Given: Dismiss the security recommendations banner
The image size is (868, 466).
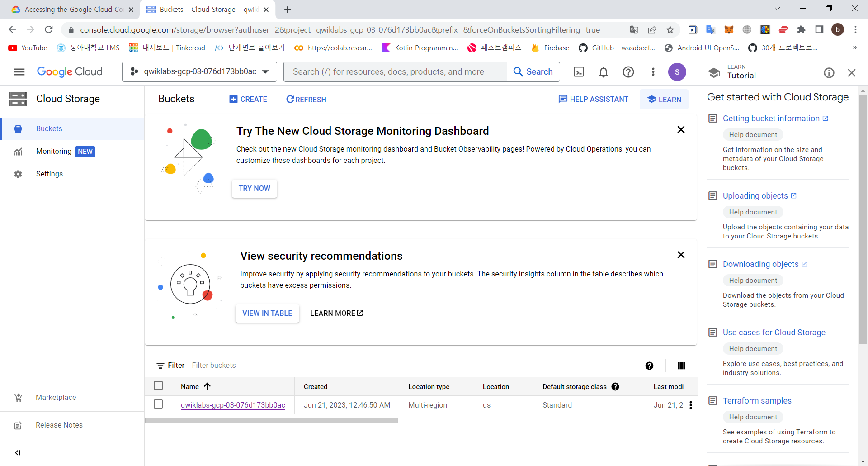Looking at the screenshot, I should [681, 255].
